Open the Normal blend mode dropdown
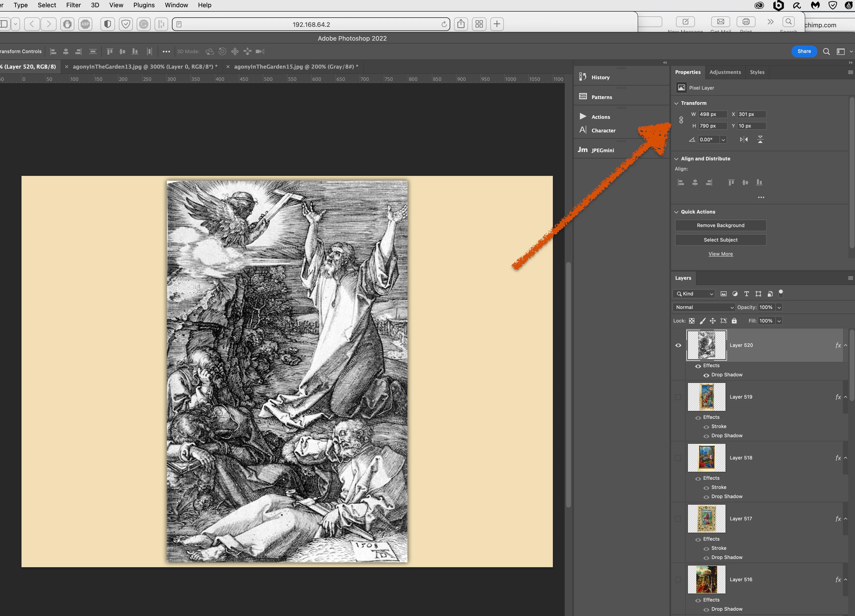Screen dimensions: 855x616 (704, 307)
